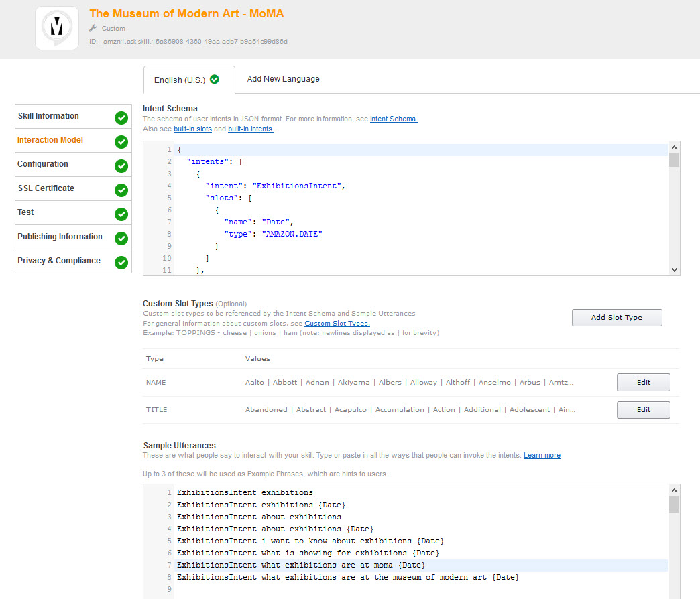Click the Values column header

coord(257,359)
